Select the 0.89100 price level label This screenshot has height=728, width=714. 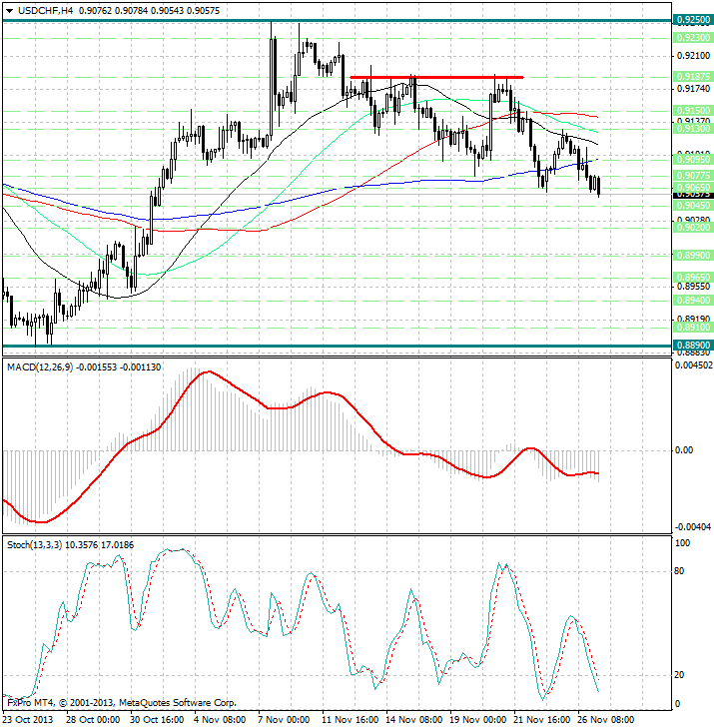[693, 328]
